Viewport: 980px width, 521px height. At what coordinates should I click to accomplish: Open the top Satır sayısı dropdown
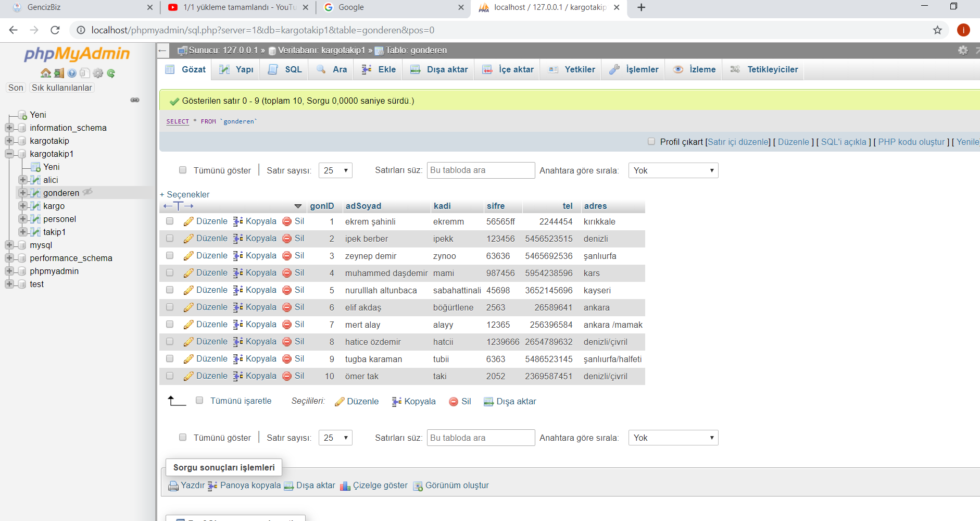pos(335,170)
